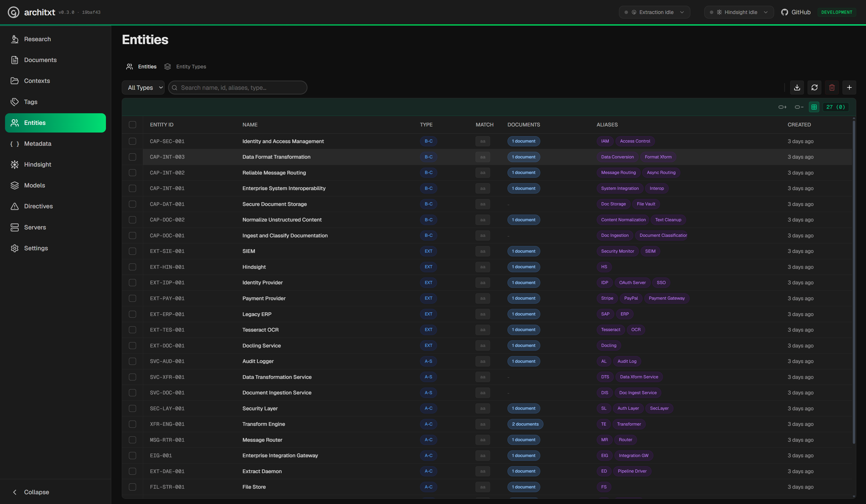Open the All Types dropdown

[143, 88]
